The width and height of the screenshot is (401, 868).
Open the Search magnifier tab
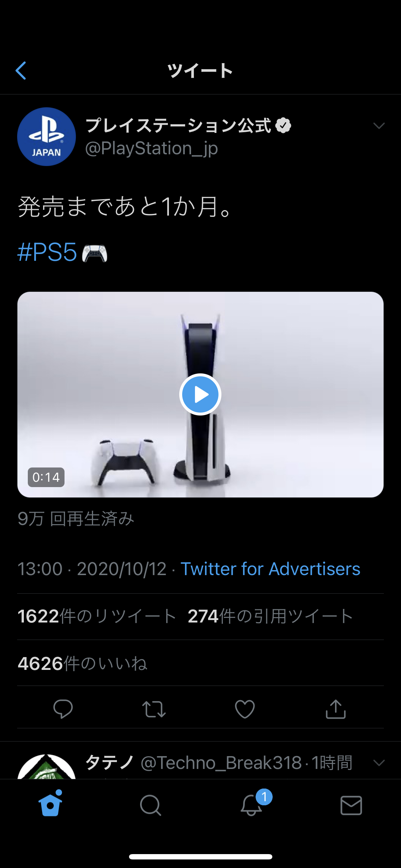(x=150, y=805)
